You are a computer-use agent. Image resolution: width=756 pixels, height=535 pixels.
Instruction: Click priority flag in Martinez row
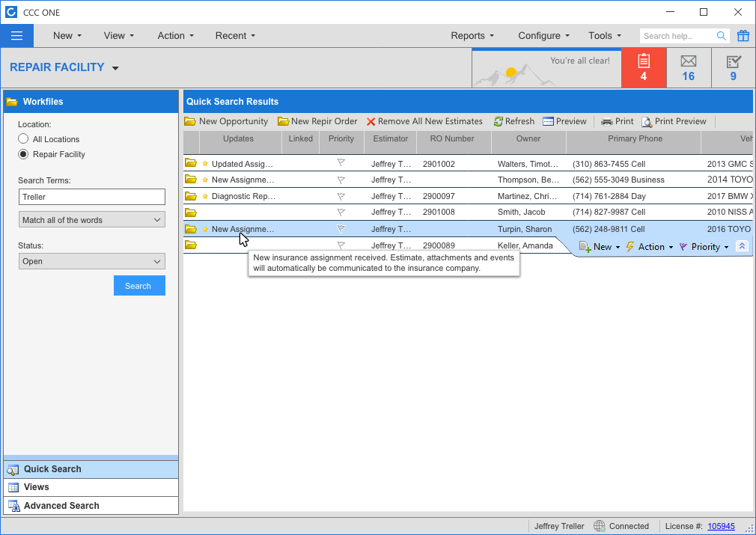tap(341, 196)
